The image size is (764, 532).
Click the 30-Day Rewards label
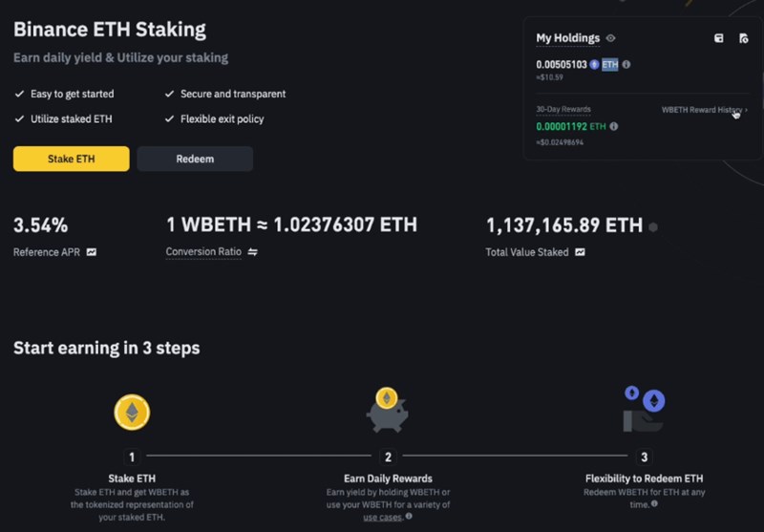tap(562, 110)
